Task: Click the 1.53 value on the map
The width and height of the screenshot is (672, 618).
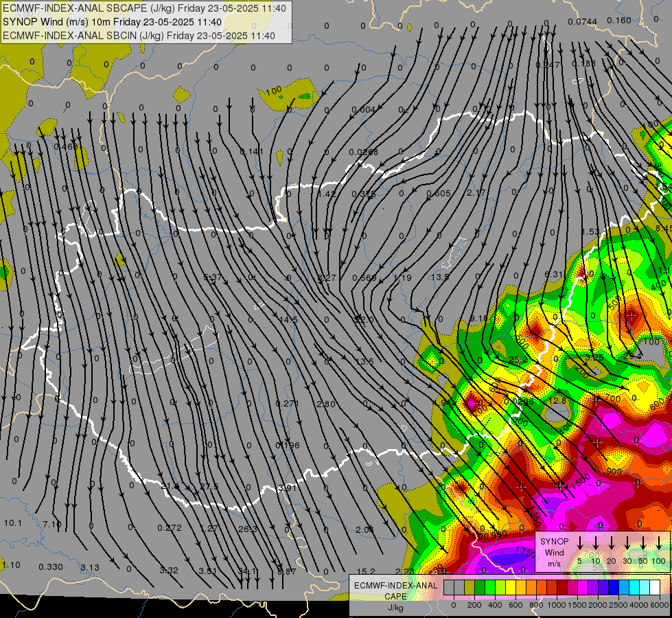Action: pos(590,232)
